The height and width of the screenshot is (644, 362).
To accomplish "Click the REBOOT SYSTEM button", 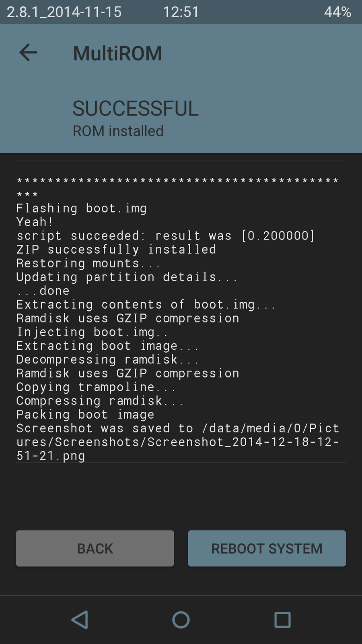I will [267, 548].
